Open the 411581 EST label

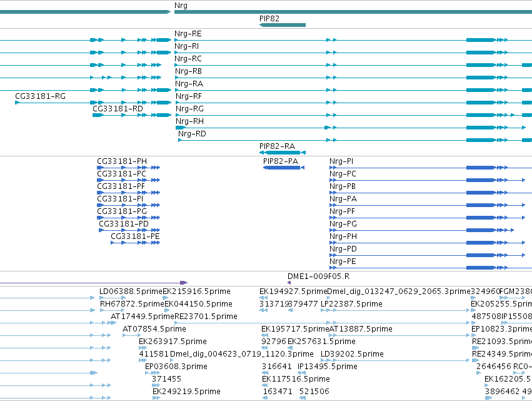[154, 354]
